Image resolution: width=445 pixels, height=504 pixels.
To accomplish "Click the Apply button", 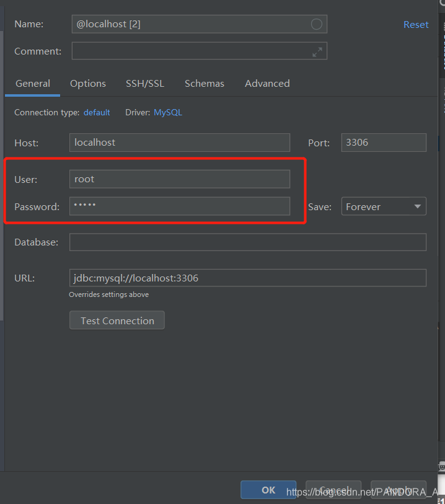I will coord(399,490).
